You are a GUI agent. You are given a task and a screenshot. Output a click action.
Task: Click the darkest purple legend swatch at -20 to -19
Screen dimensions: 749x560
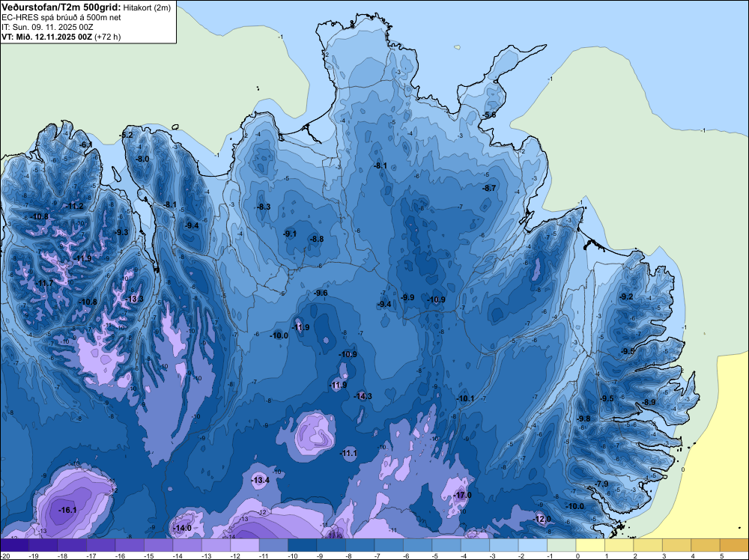[x=14, y=545]
